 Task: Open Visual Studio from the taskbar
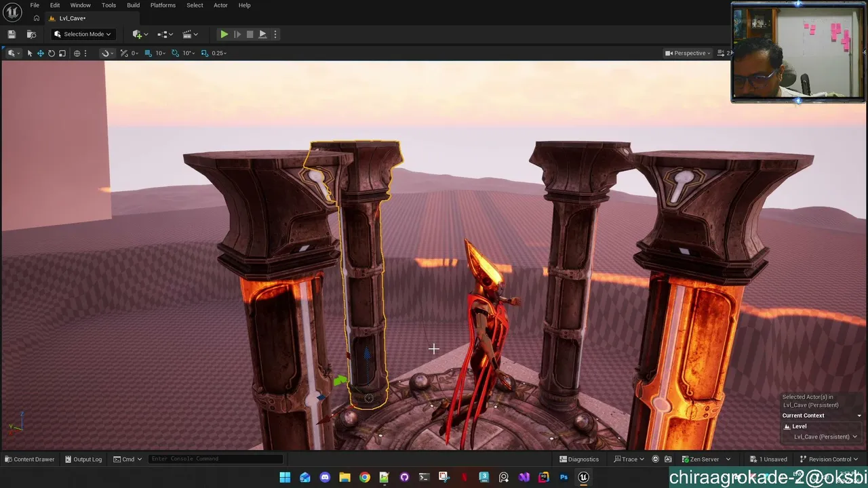pos(524,477)
